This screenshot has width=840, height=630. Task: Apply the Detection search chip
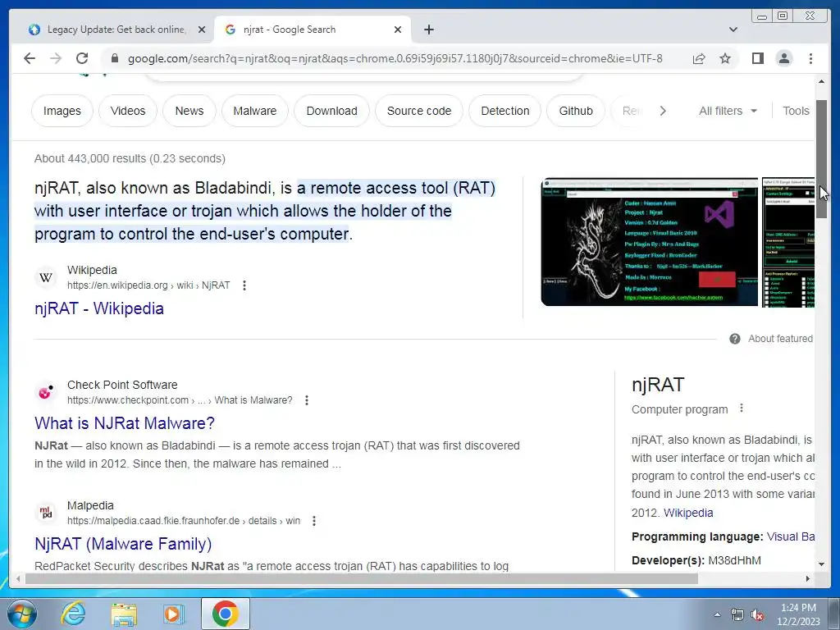click(505, 111)
